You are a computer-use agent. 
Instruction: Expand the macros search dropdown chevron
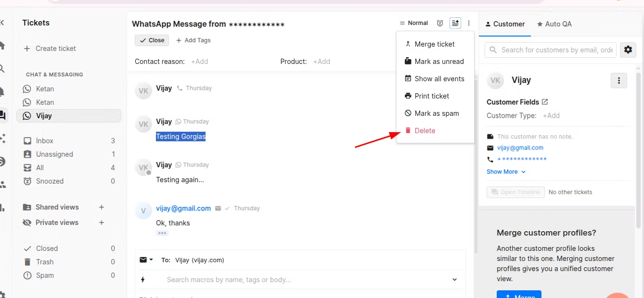point(454,280)
